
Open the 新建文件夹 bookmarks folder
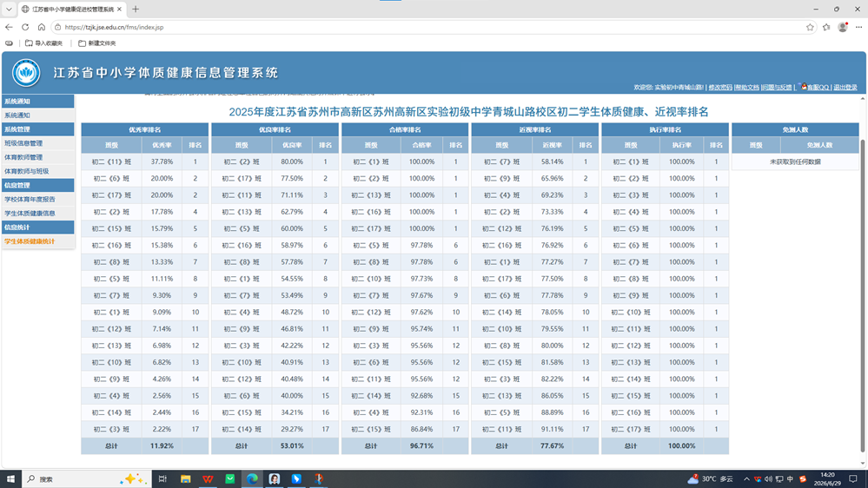tap(96, 43)
